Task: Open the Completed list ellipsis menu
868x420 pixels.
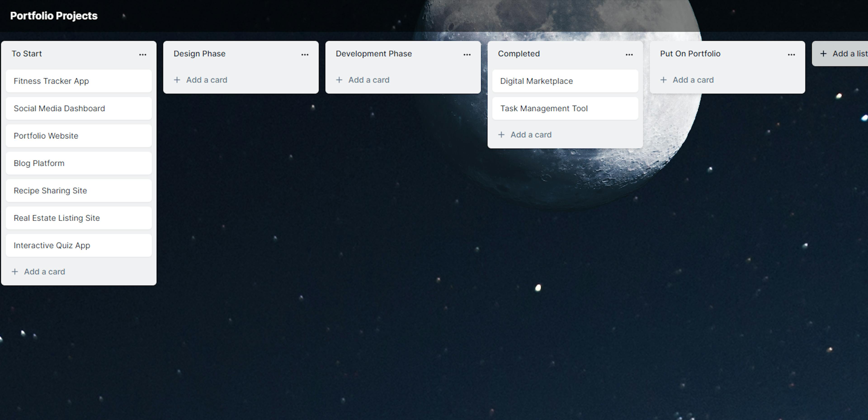Action: pos(629,54)
